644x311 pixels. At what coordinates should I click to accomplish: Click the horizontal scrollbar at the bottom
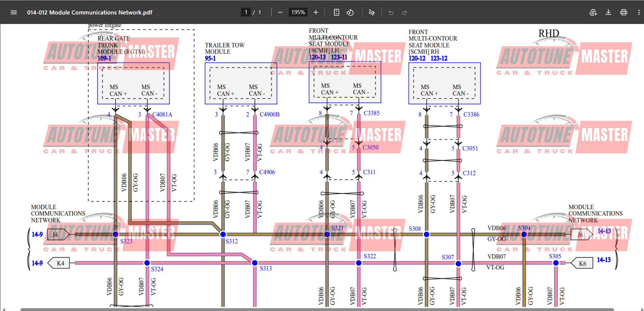[317, 309]
